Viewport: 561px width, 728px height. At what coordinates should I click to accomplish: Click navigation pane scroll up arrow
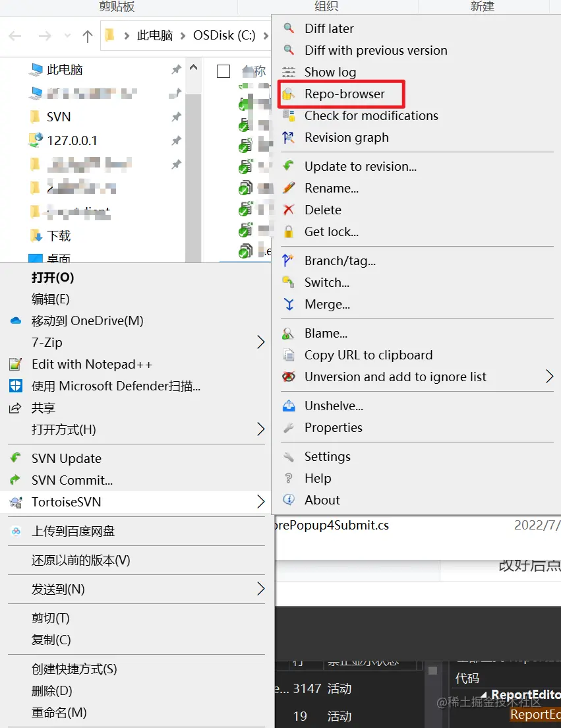coord(194,68)
